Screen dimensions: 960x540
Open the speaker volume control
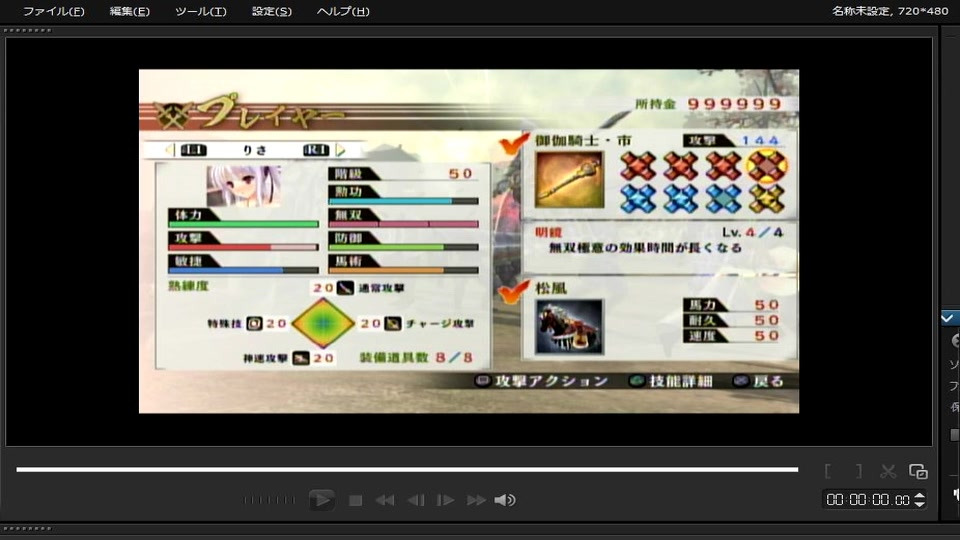coord(505,500)
